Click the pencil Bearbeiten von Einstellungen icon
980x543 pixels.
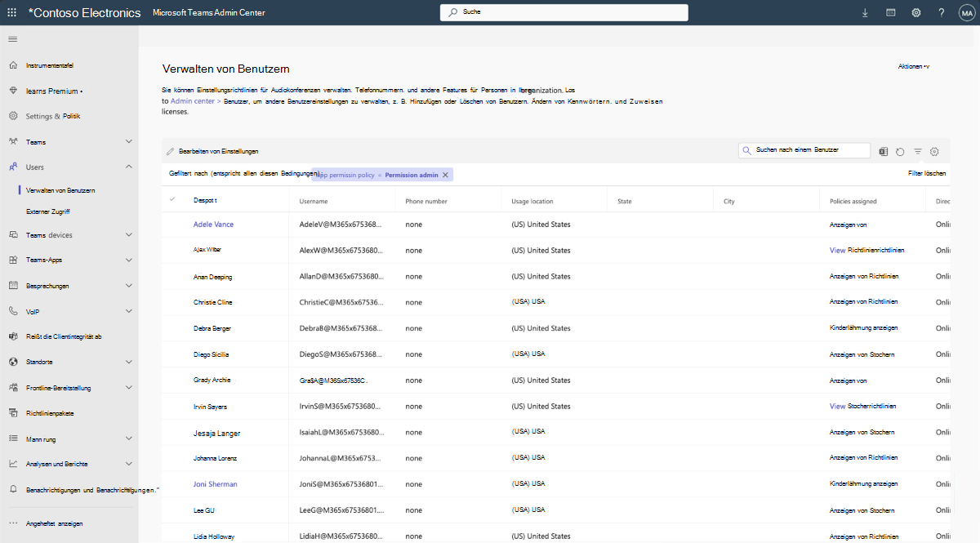(171, 151)
